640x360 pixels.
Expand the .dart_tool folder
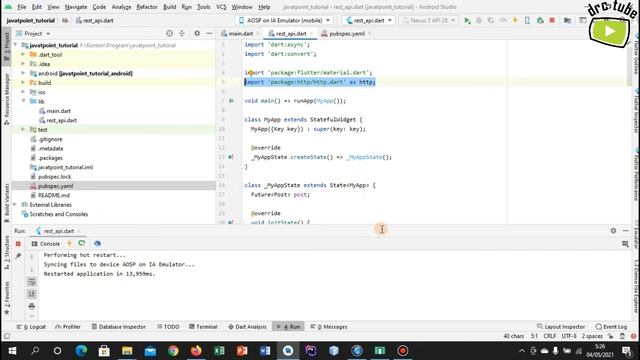pyautogui.click(x=23, y=54)
